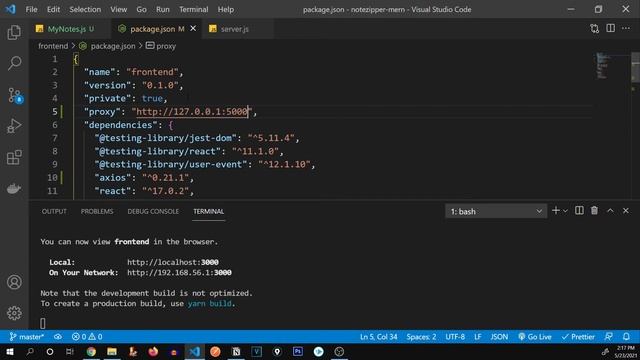Image resolution: width=640 pixels, height=360 pixels.
Task: Open the Accounts menu icon
Action: (x=14, y=282)
